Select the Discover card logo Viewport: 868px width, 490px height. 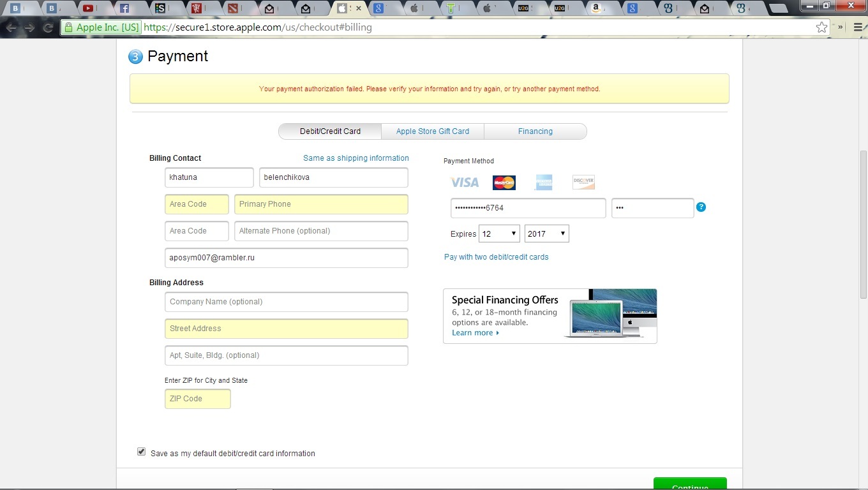click(x=583, y=182)
